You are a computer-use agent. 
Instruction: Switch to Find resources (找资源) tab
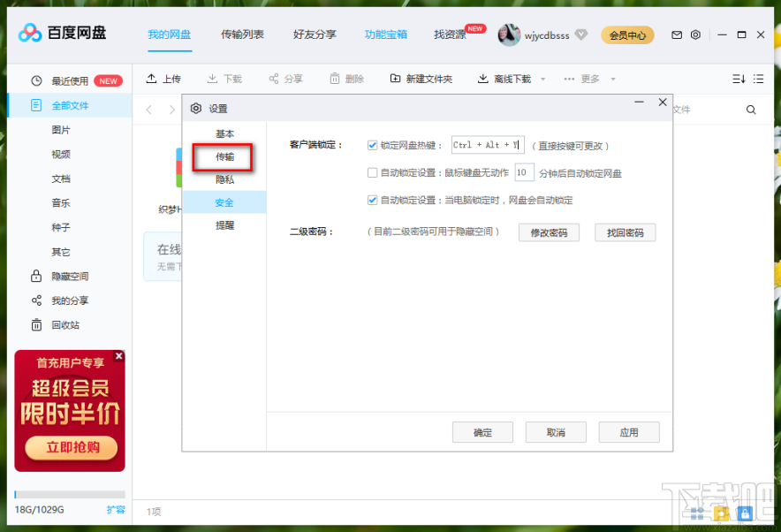click(x=450, y=34)
